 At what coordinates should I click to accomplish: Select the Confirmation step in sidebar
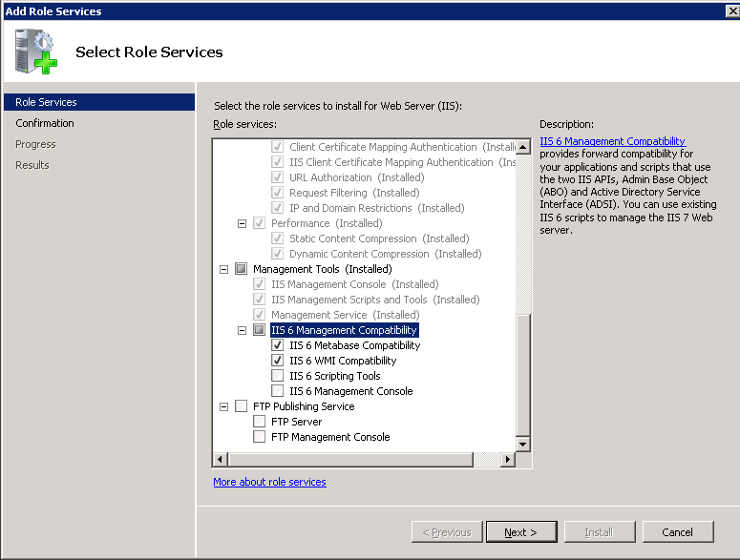pos(45,123)
